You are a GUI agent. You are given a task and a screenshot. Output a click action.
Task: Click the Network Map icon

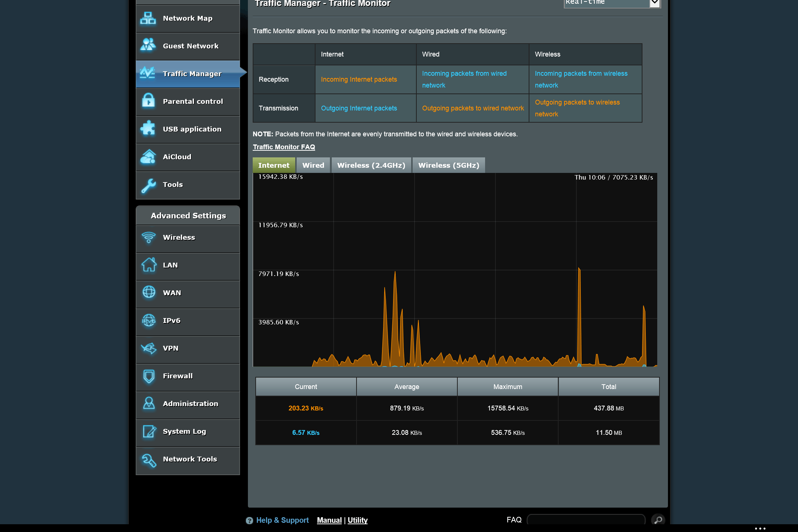pyautogui.click(x=148, y=18)
